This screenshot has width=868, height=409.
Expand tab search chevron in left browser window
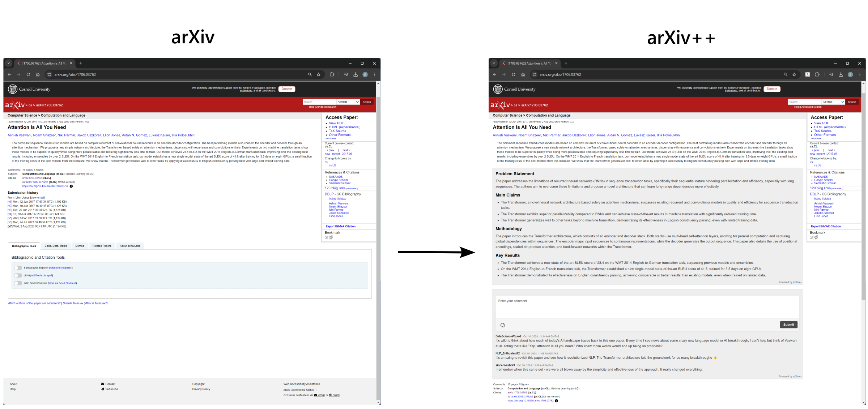pyautogui.click(x=9, y=63)
